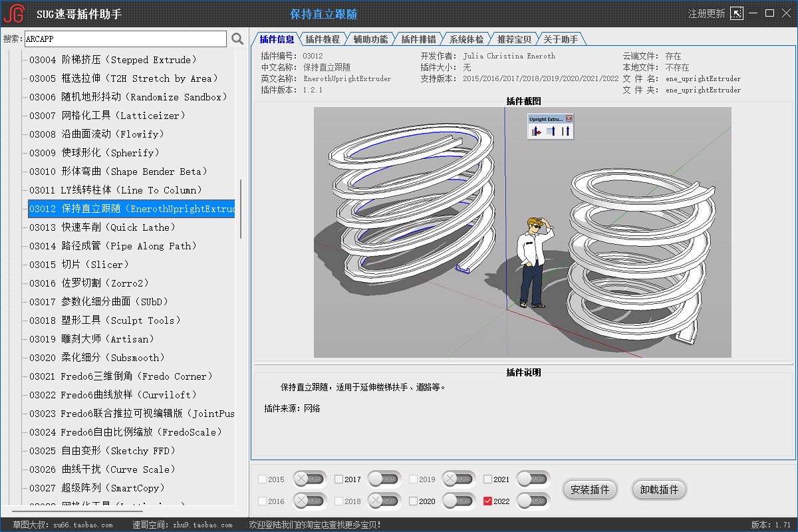Select 03011 LY线转柱体 (Line To Column)
The image size is (798, 532).
point(116,190)
